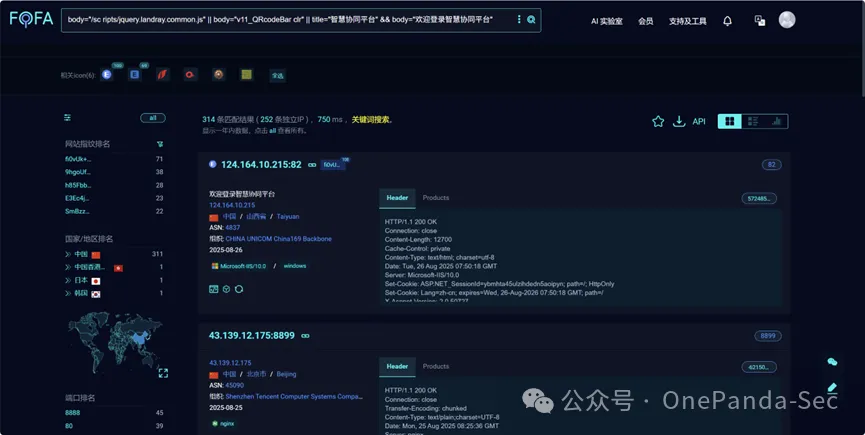
Task: Open the Products tab of first result
Action: pyautogui.click(x=436, y=198)
